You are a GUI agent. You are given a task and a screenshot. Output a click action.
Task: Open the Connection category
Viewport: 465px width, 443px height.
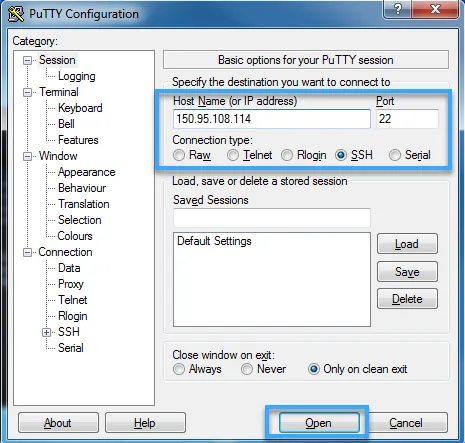[x=65, y=252]
